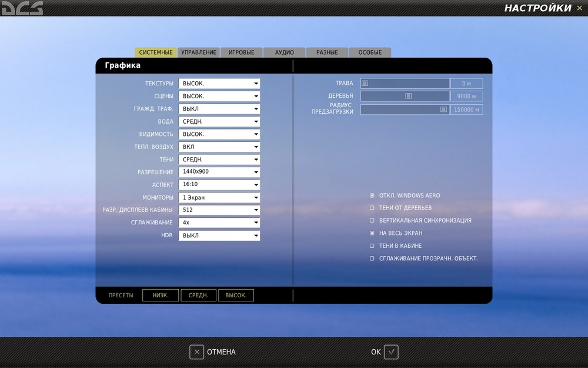Switch to the АУДИО tab
This screenshot has height=368, width=588.
click(284, 52)
